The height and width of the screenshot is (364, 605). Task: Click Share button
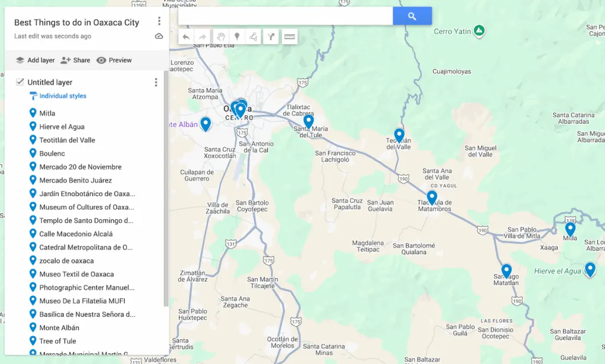point(76,60)
